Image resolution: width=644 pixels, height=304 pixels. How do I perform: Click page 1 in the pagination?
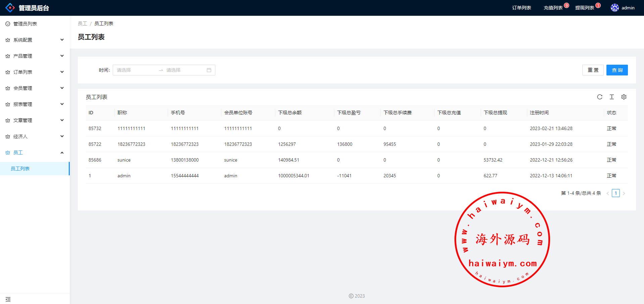(615, 193)
